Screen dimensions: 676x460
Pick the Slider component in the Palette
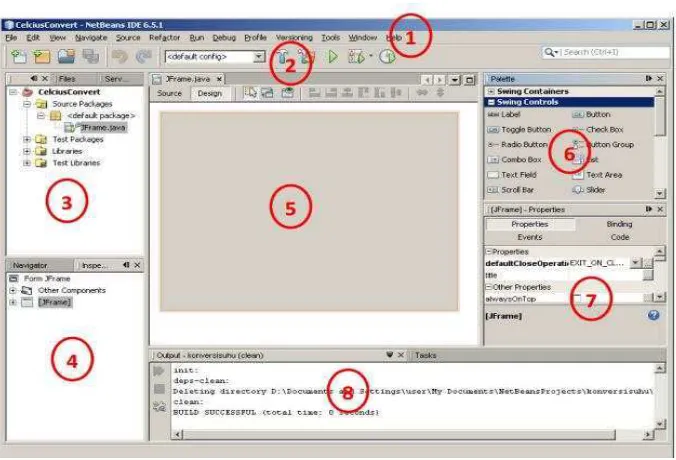pos(589,190)
